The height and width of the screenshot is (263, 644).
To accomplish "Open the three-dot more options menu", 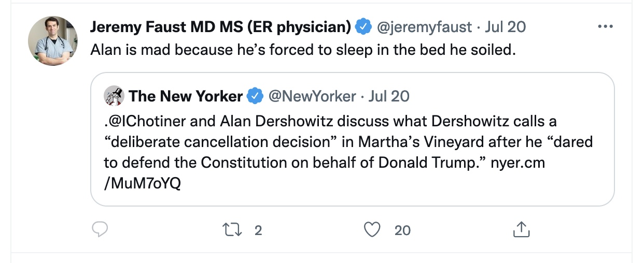I will click(x=605, y=26).
